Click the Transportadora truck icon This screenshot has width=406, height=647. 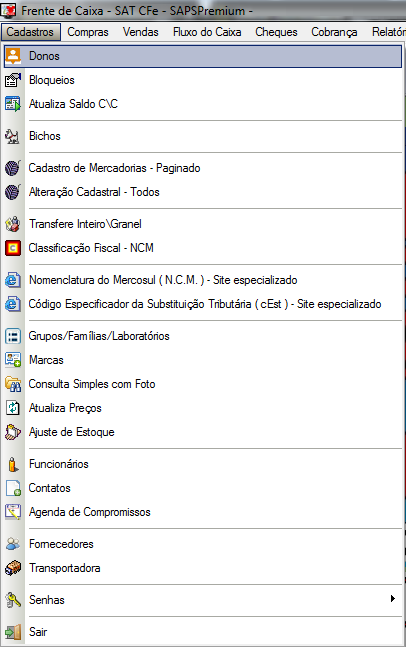13,568
